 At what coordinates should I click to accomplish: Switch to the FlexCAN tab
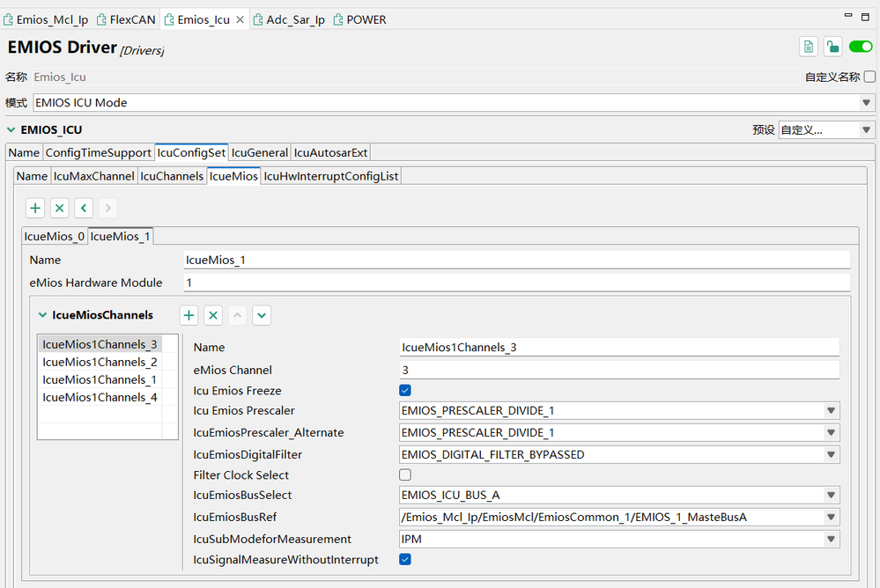pyautogui.click(x=125, y=18)
